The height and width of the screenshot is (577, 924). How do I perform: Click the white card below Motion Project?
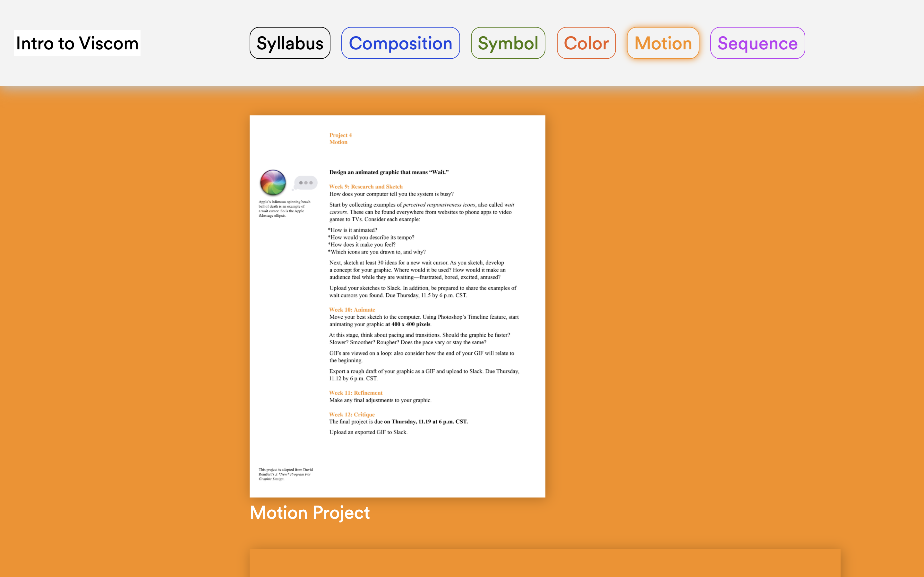tap(544, 563)
